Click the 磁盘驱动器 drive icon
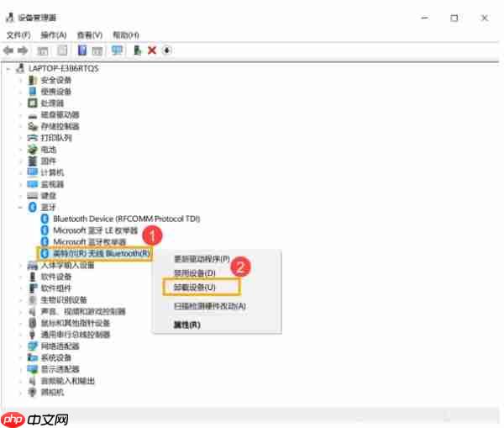504x428 pixels. click(x=33, y=115)
